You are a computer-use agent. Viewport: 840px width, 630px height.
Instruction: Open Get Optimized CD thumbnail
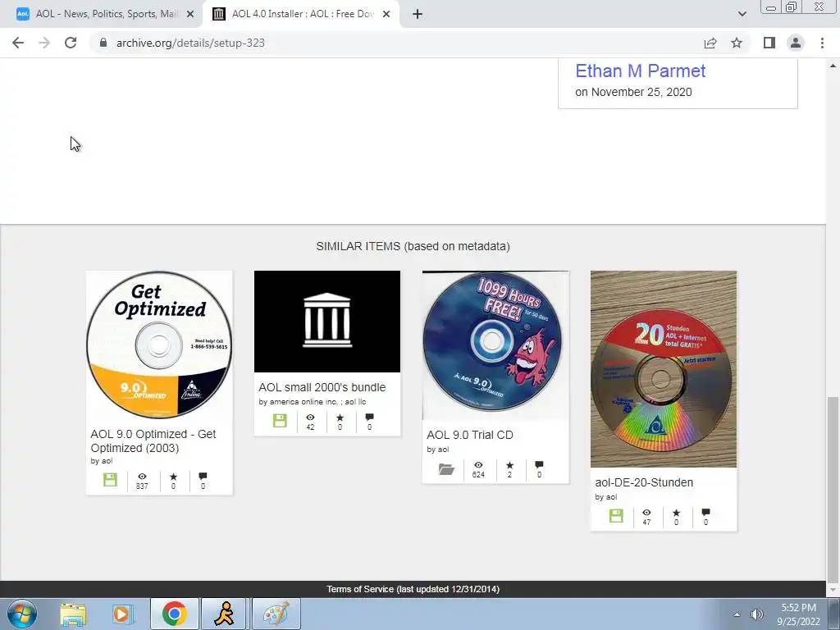159,345
